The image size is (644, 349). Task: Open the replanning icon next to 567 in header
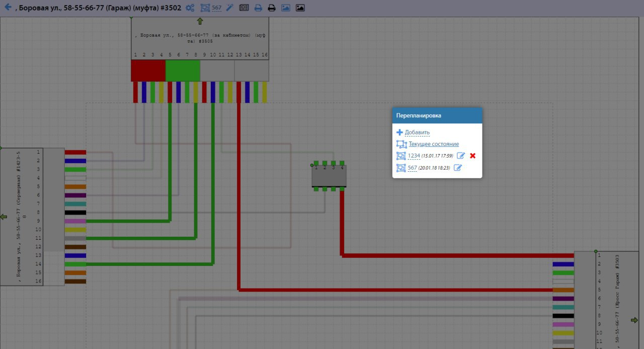(x=205, y=8)
